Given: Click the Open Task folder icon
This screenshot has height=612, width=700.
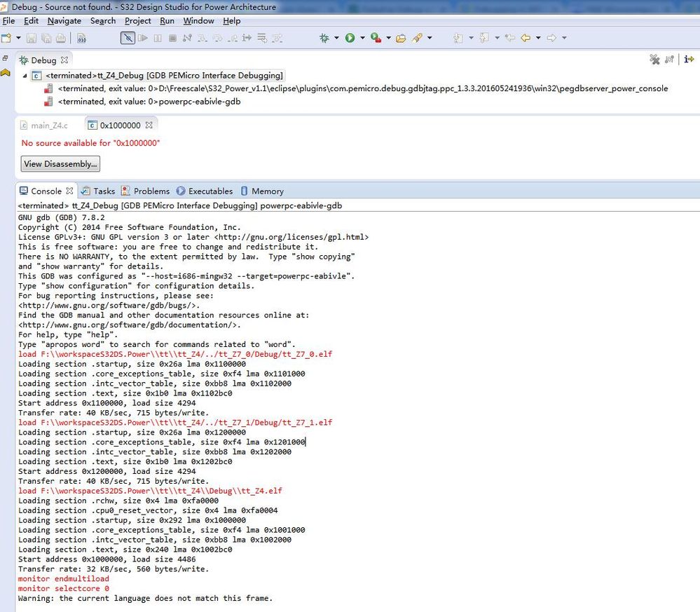Looking at the screenshot, I should pyautogui.click(x=401, y=38).
